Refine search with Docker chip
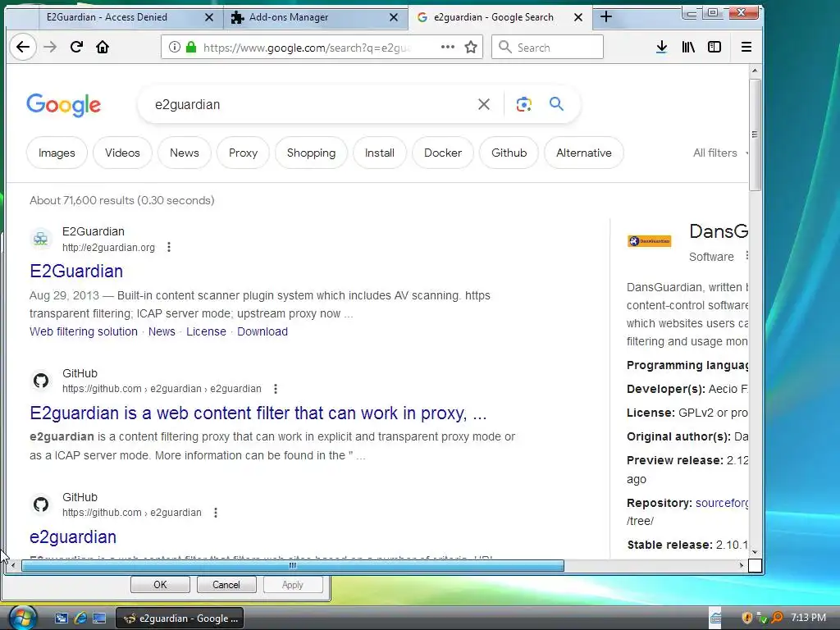The height and width of the screenshot is (630, 840). 443,153
